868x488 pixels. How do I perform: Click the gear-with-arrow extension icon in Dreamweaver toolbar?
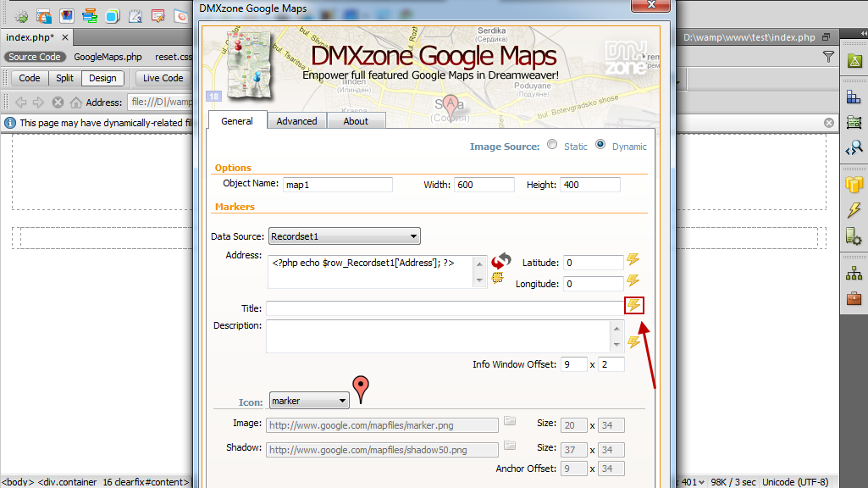(21, 16)
